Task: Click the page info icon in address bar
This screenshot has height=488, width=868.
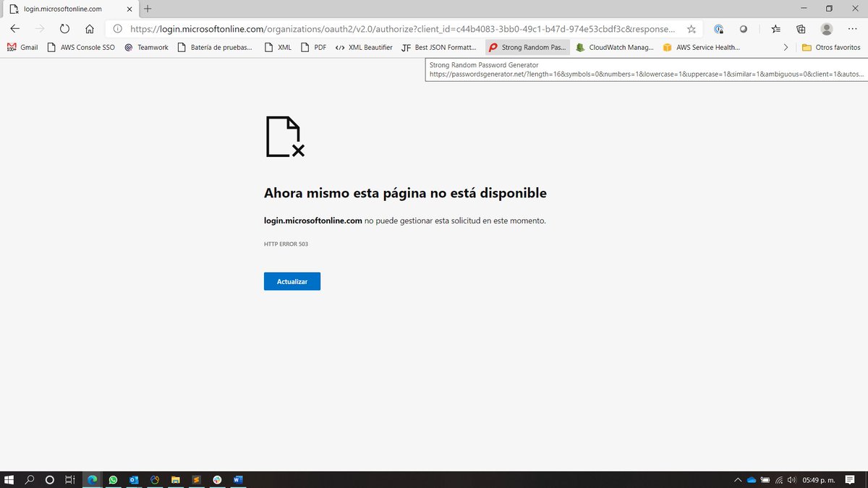Action: (x=117, y=30)
